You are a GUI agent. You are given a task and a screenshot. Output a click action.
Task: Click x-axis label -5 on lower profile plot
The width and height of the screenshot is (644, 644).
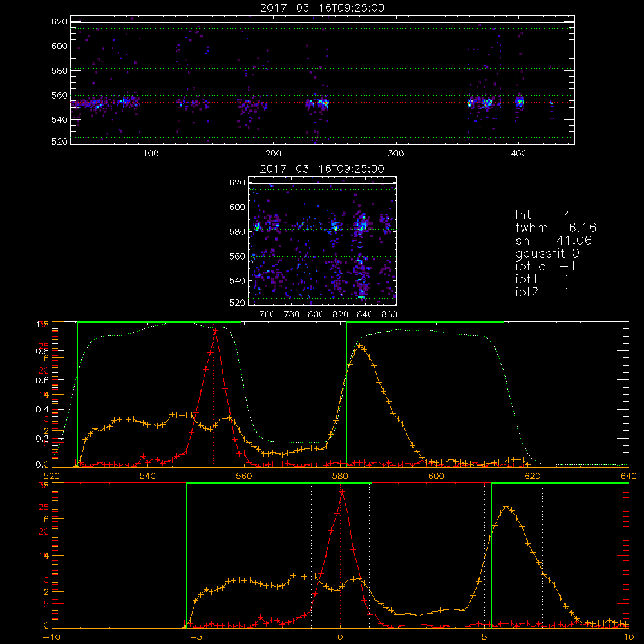point(196,638)
